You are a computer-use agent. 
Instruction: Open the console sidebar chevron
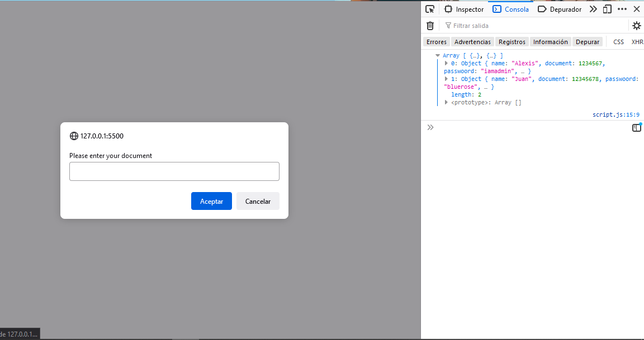[430, 127]
